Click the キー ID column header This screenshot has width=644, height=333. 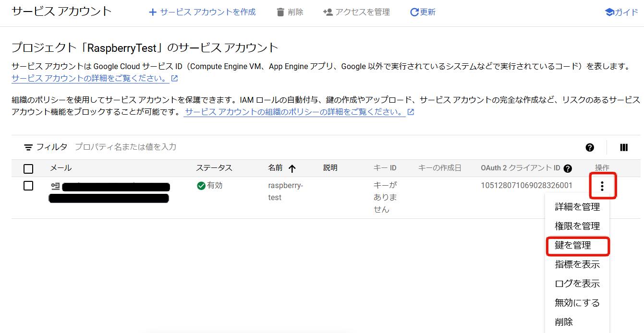385,168
